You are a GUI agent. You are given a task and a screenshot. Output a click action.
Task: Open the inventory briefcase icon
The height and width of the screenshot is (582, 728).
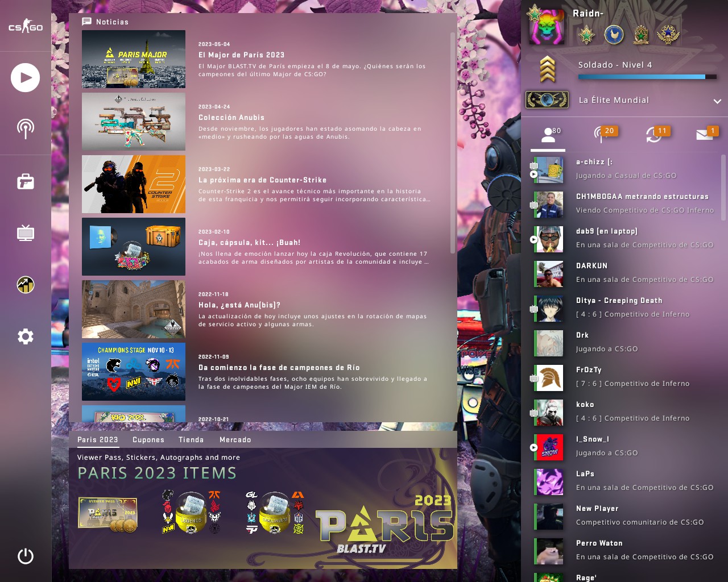pyautogui.click(x=26, y=182)
